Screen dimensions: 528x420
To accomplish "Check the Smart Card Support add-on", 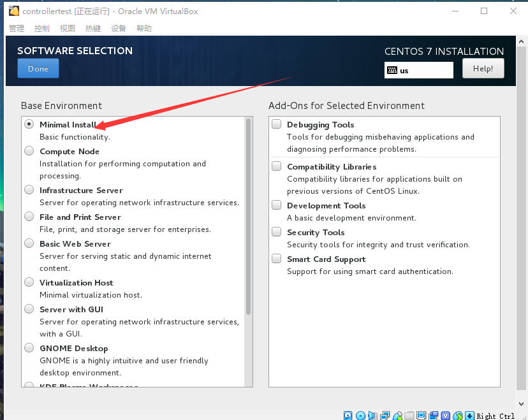I will (x=277, y=259).
